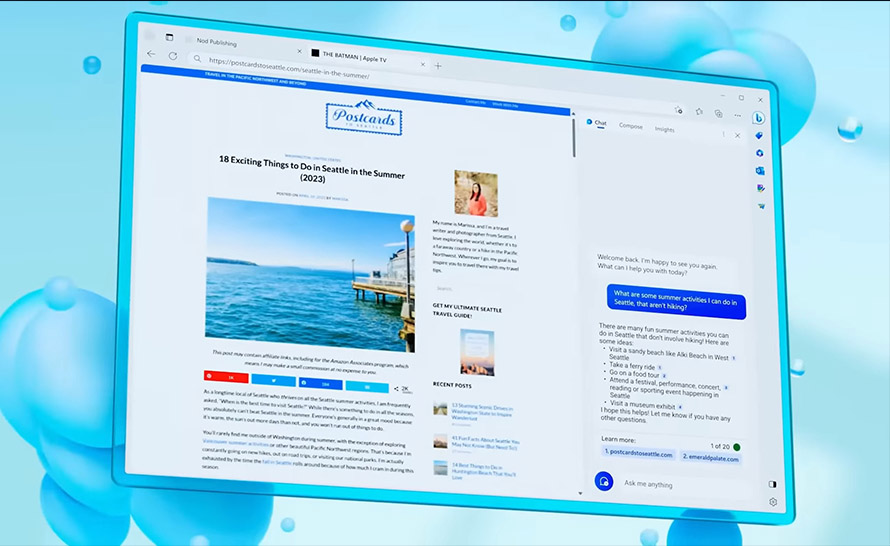
Task: Click the 18 Exciting Things to Do headline
Action: [x=312, y=169]
